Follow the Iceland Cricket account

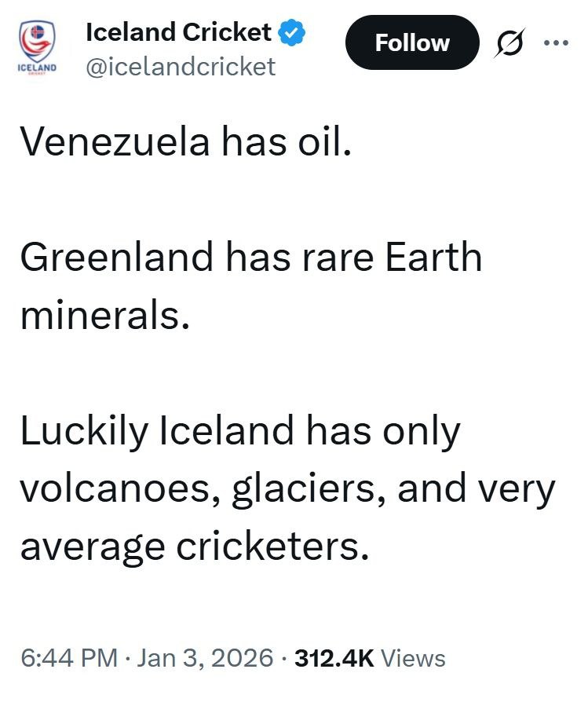pos(412,42)
